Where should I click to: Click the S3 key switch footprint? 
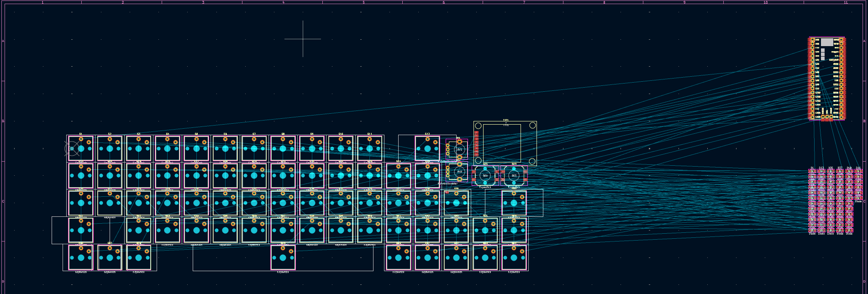(x=139, y=148)
